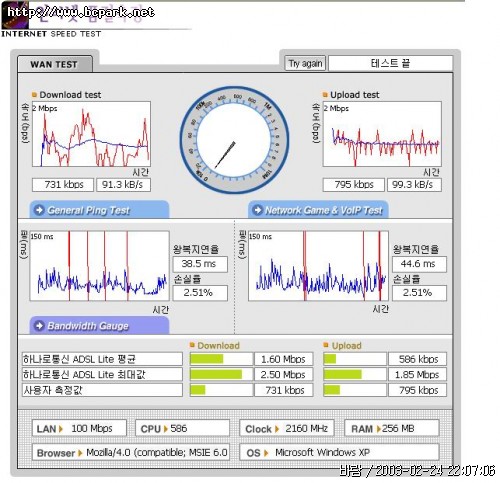
Task: Click the 2.50 Mbps download value
Action: (x=284, y=374)
